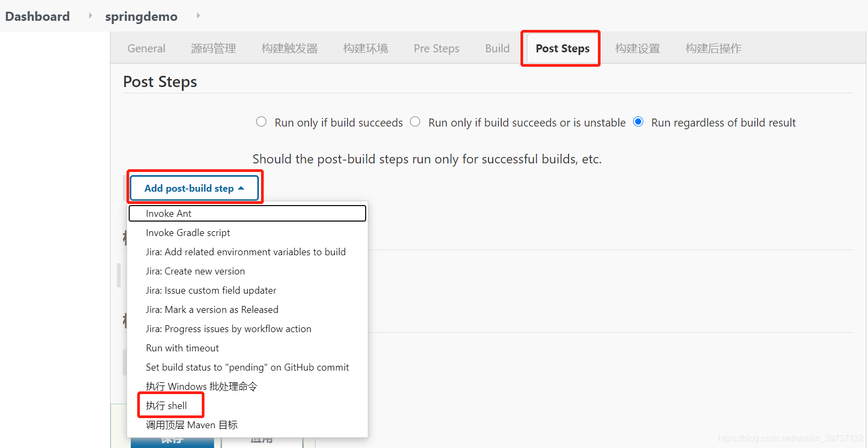Choose Set build status to pending on GitHub commit
This screenshot has width=868, height=448.
pos(247,367)
